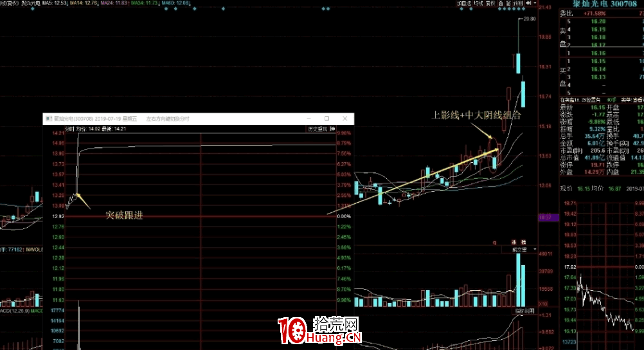
Task: Maximize the intraday popup window
Action: pyautogui.click(x=326, y=118)
